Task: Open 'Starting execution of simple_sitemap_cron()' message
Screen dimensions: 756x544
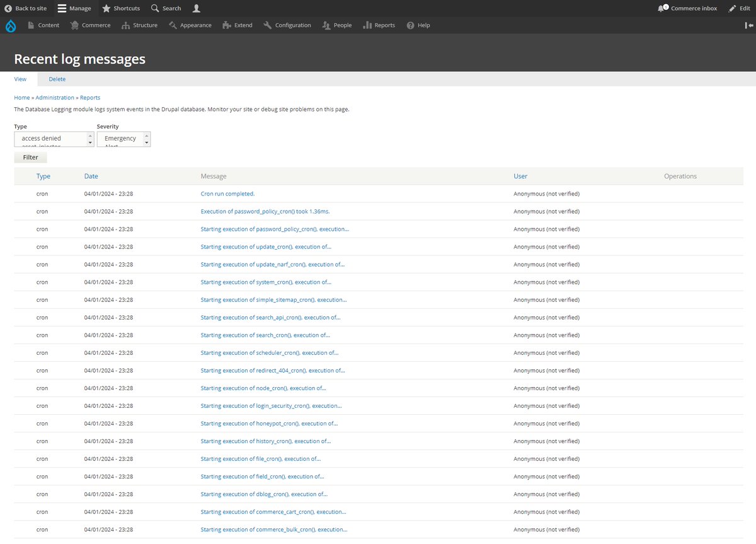Action: tap(273, 300)
